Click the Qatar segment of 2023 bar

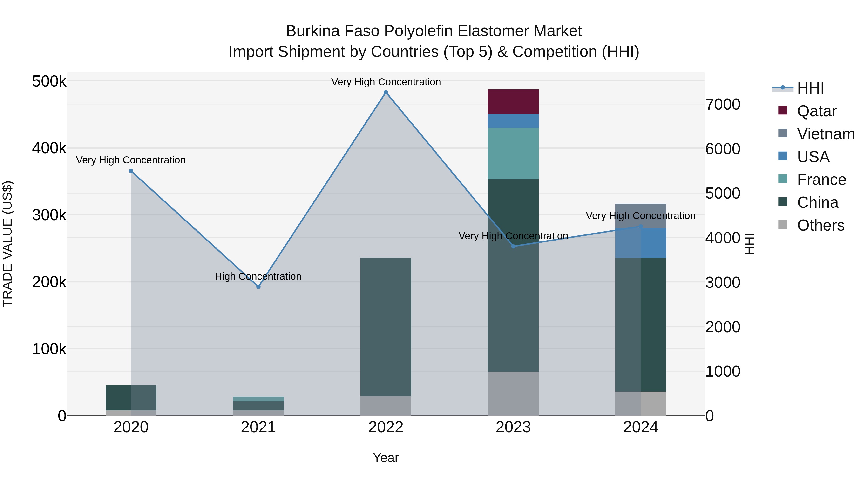pyautogui.click(x=513, y=102)
